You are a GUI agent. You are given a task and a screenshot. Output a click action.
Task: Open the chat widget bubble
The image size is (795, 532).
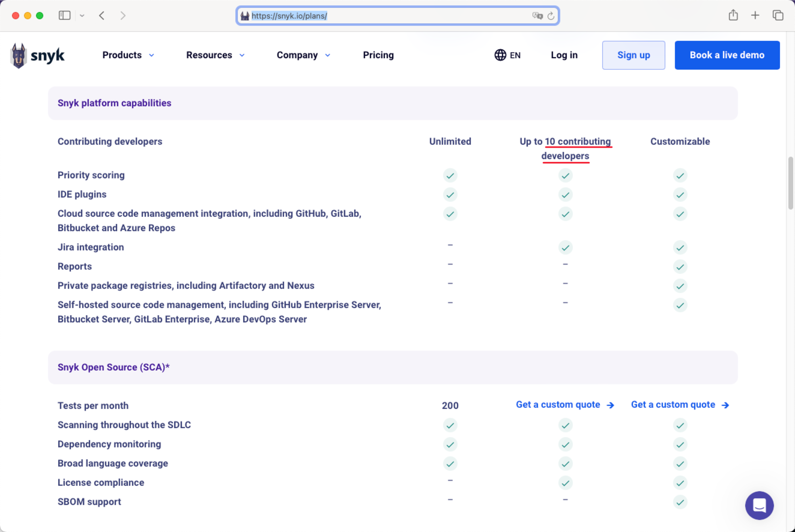[760, 506]
